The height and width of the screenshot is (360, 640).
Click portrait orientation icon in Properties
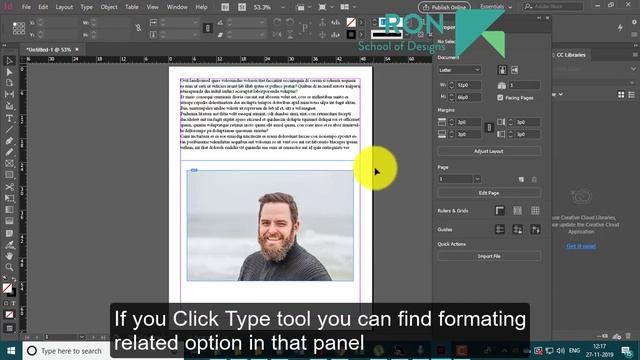(502, 70)
